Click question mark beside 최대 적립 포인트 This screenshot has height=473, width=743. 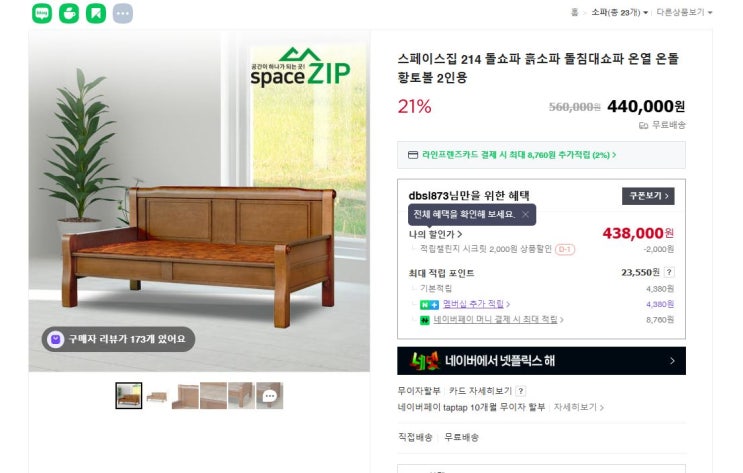pyautogui.click(x=669, y=272)
